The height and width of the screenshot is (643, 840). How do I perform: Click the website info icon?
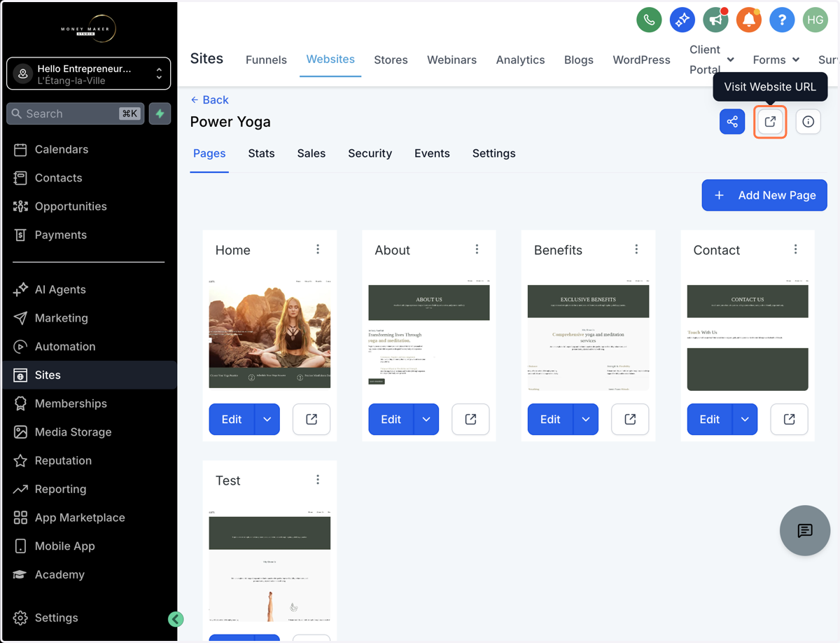click(x=808, y=122)
